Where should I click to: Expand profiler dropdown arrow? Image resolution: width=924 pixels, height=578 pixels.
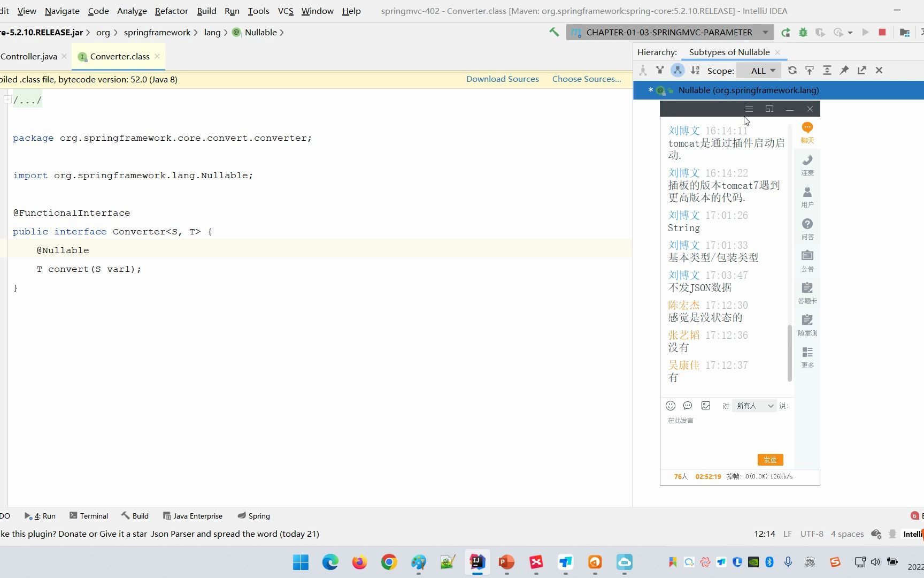(850, 33)
